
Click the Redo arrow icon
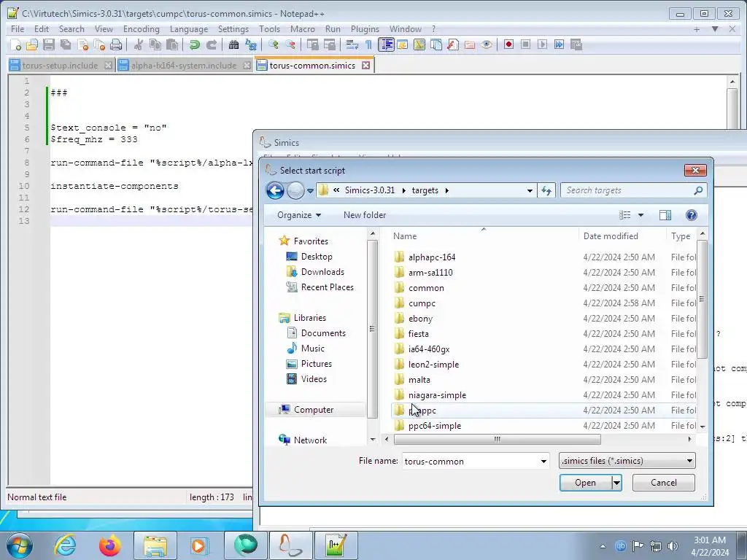(212, 44)
